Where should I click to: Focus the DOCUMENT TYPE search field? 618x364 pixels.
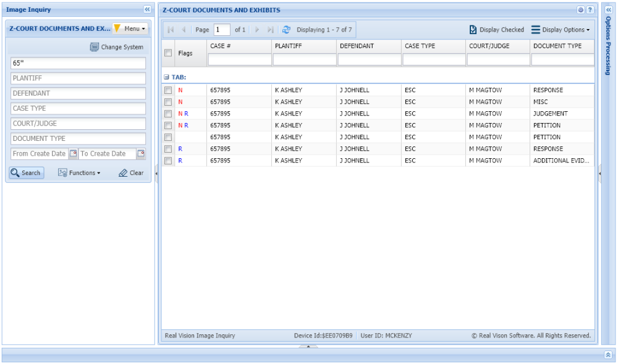(78, 138)
